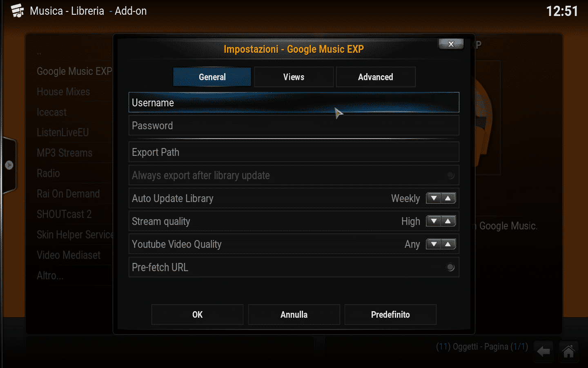
Task: Raise Stream quality with up arrow
Action: coord(448,221)
